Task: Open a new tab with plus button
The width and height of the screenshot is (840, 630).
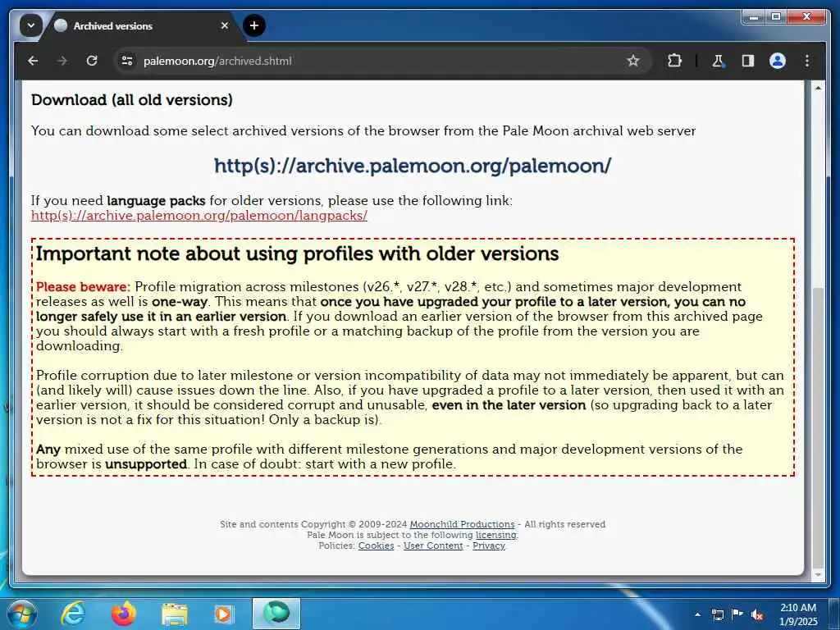Action: point(254,25)
